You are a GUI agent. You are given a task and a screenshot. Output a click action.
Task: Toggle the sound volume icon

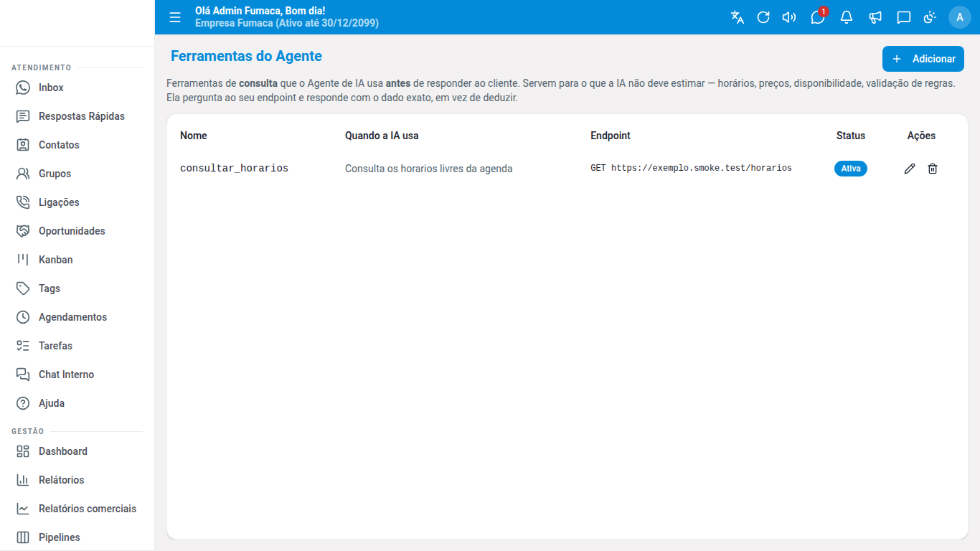click(x=789, y=17)
